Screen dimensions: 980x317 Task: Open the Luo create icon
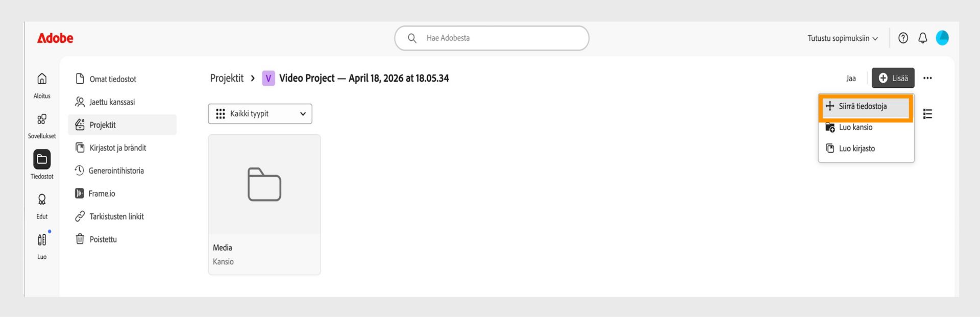click(x=42, y=239)
